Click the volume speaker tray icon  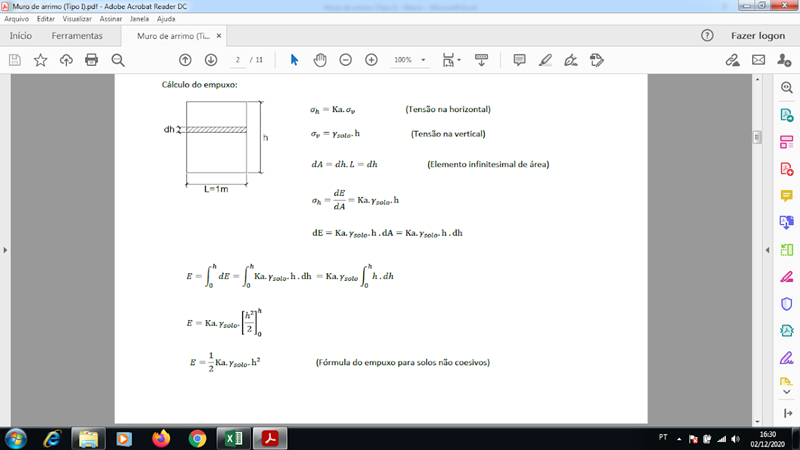[735, 439]
